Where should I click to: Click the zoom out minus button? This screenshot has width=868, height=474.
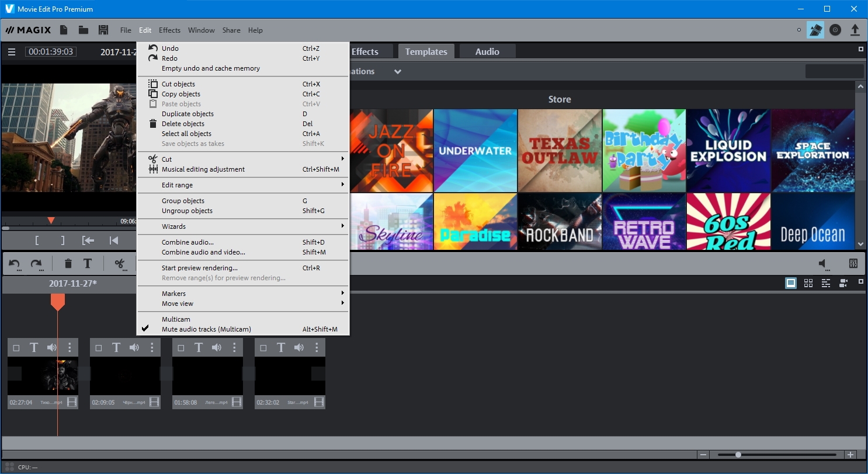click(703, 455)
